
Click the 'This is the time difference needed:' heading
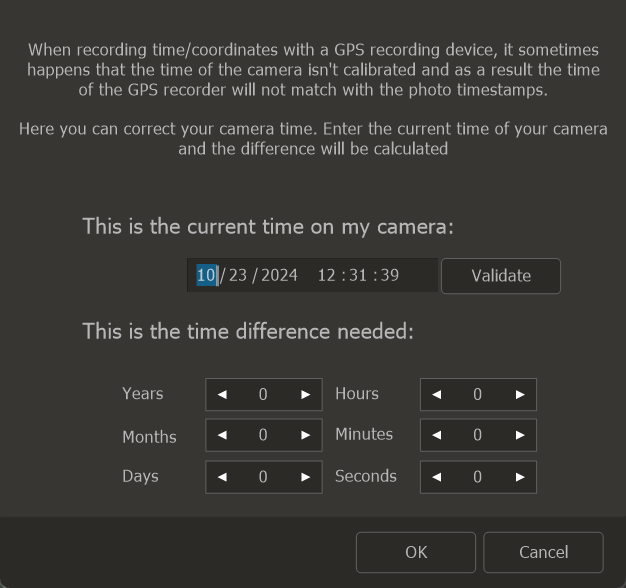(248, 332)
